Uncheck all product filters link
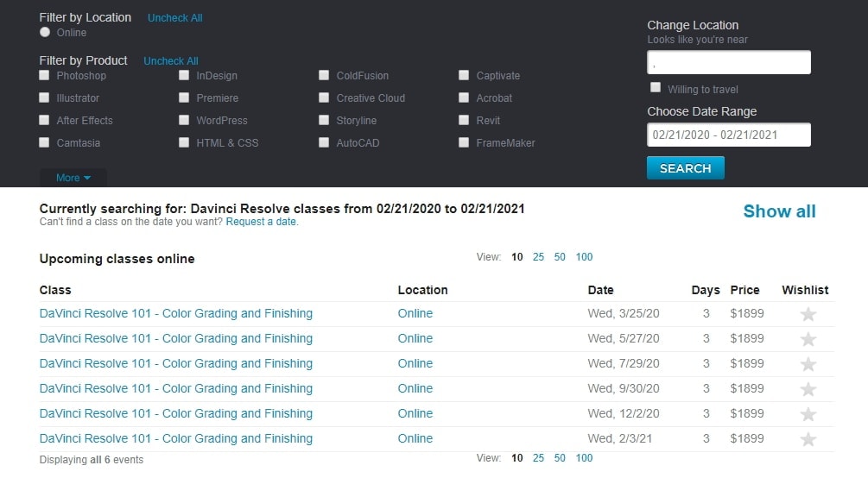This screenshot has width=868, height=478. 170,61
